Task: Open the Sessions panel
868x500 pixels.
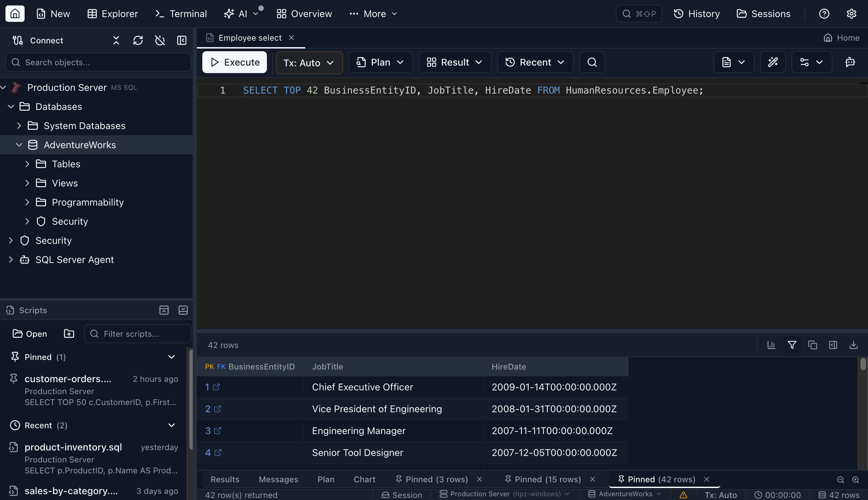Action: point(763,14)
